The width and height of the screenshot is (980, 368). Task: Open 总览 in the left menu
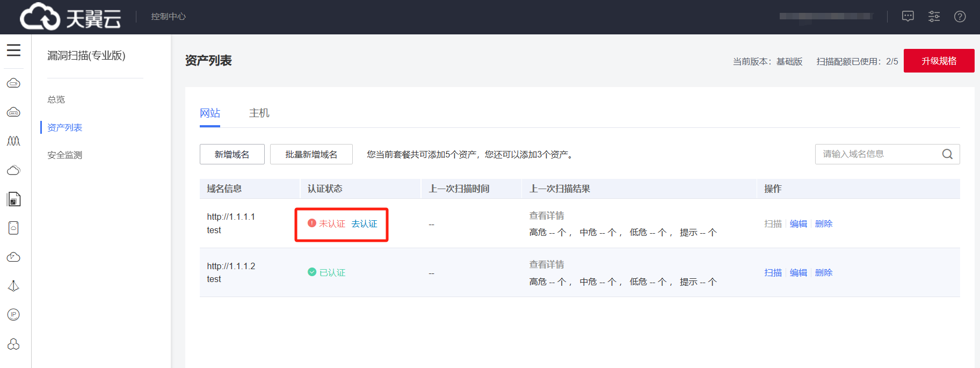(56, 99)
